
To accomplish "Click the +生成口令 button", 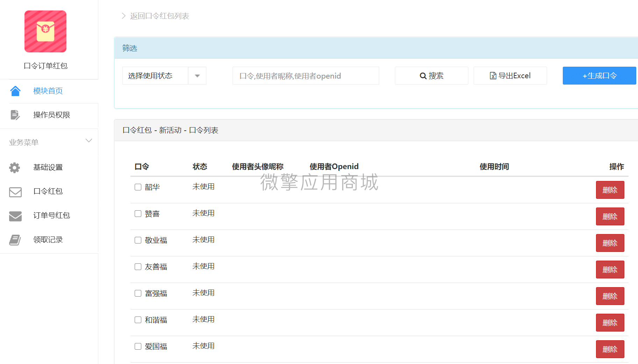I will (600, 76).
